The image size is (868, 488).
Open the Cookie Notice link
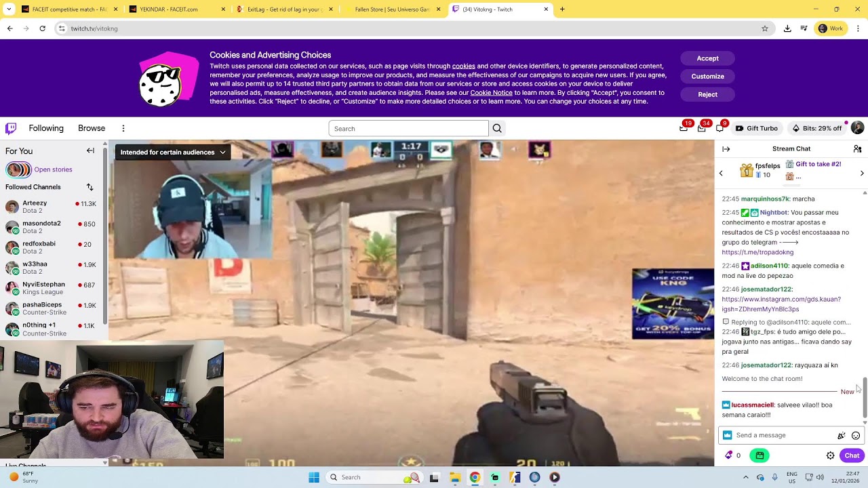[491, 93]
